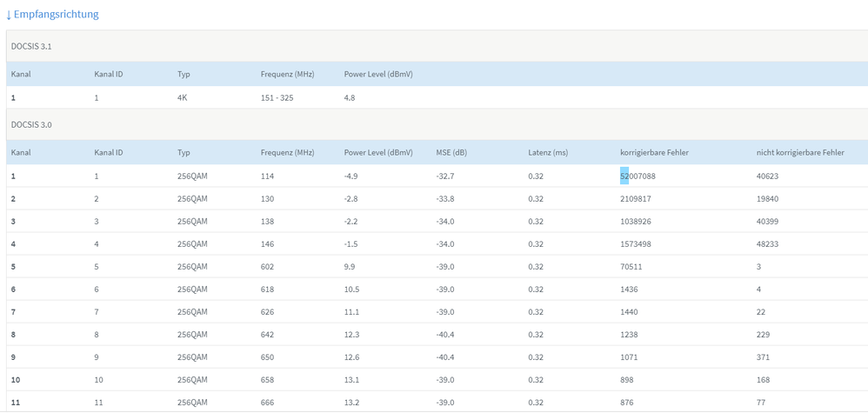The image size is (868, 413).
Task: Click the 130 MHz frequency cell
Action: [267, 199]
